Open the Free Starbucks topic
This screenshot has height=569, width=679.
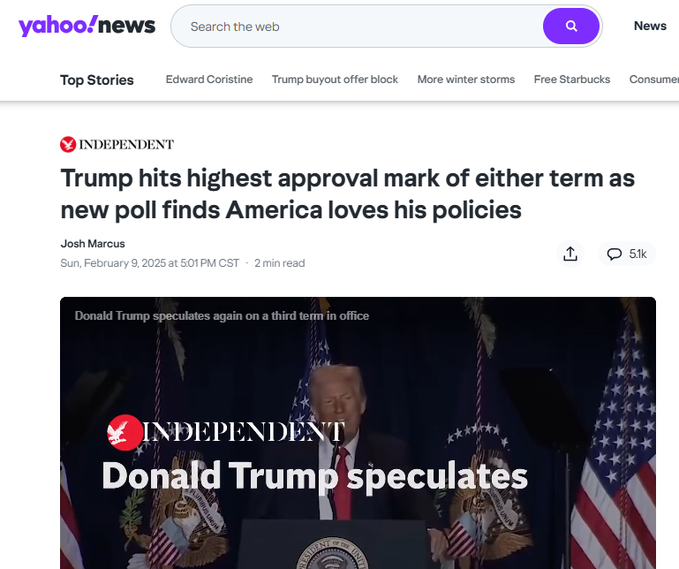(x=572, y=79)
